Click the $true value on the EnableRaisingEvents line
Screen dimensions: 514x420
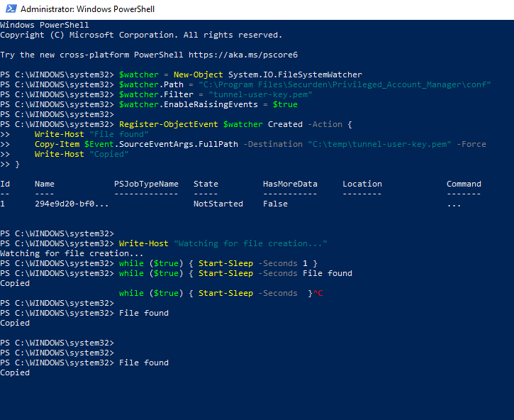point(285,104)
